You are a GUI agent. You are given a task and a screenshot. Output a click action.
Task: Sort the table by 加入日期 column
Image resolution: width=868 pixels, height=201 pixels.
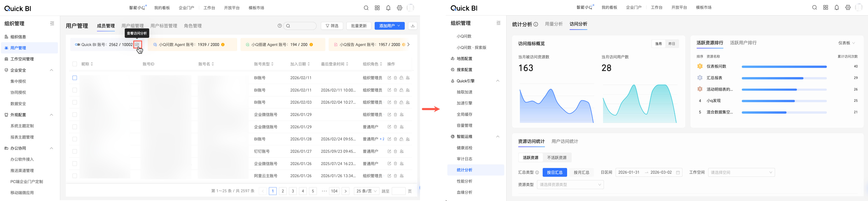(x=309, y=64)
